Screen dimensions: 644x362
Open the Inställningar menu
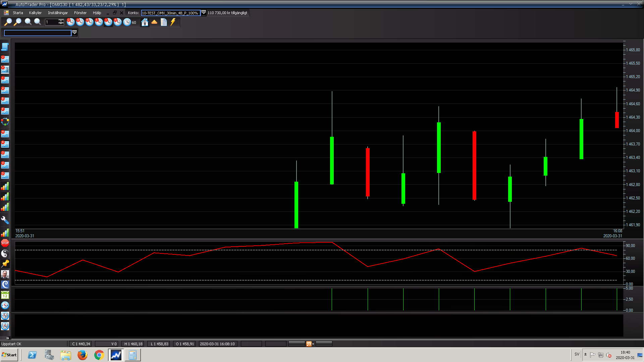(58, 13)
